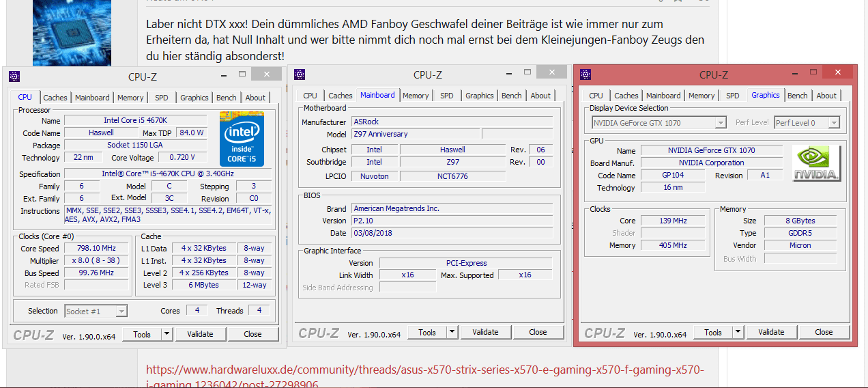Go to Caches tab in the Graphics window
868x388 pixels.
[x=626, y=96]
